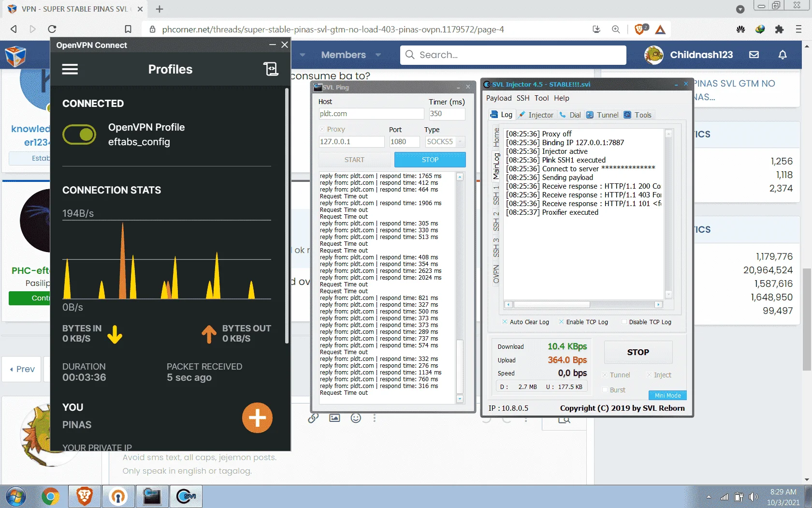Switch to the Tunnel tab in SVL Injector

602,115
